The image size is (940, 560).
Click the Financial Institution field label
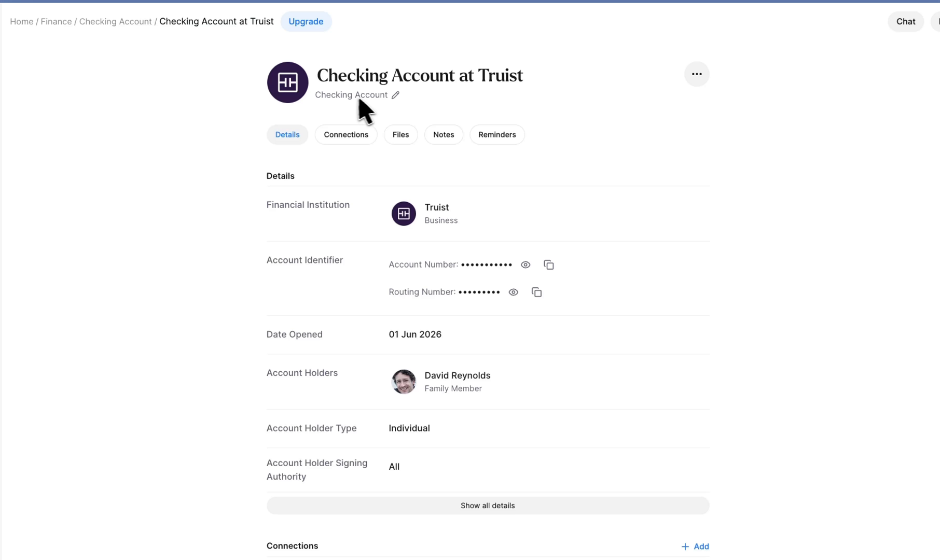coord(308,205)
